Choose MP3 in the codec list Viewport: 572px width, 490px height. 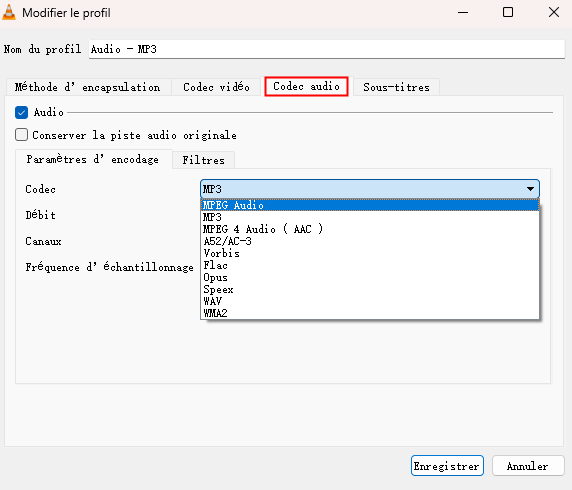tap(370, 217)
